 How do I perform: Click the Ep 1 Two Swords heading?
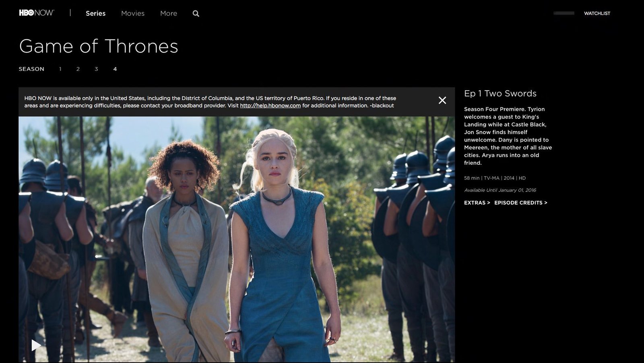[x=500, y=93]
